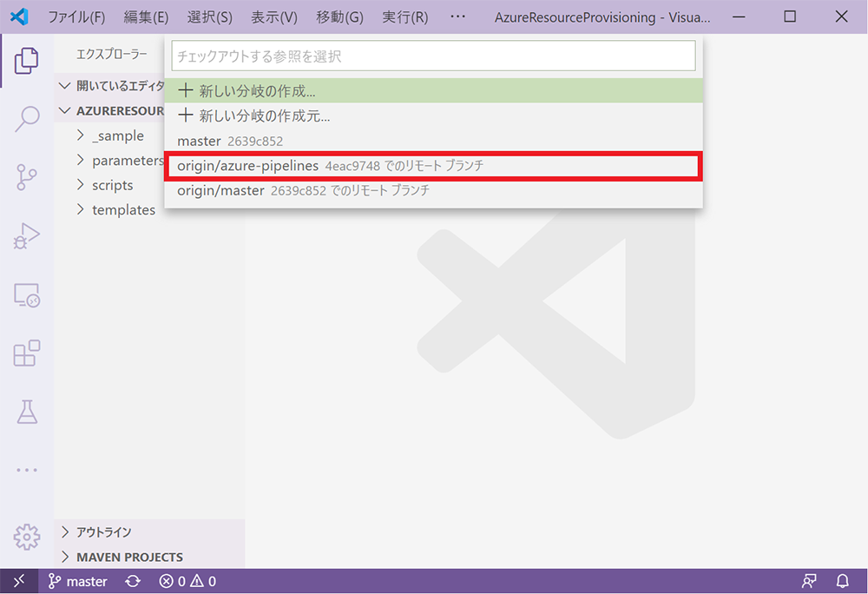This screenshot has width=868, height=594.
Task: Expand the parameters folder
Action: 119,161
